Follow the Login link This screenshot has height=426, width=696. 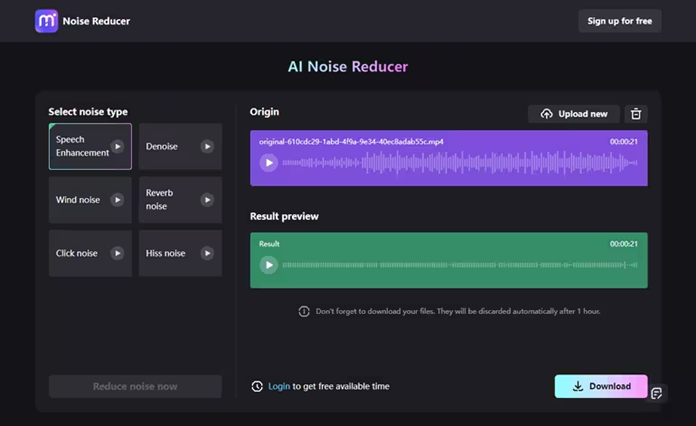[x=279, y=386]
